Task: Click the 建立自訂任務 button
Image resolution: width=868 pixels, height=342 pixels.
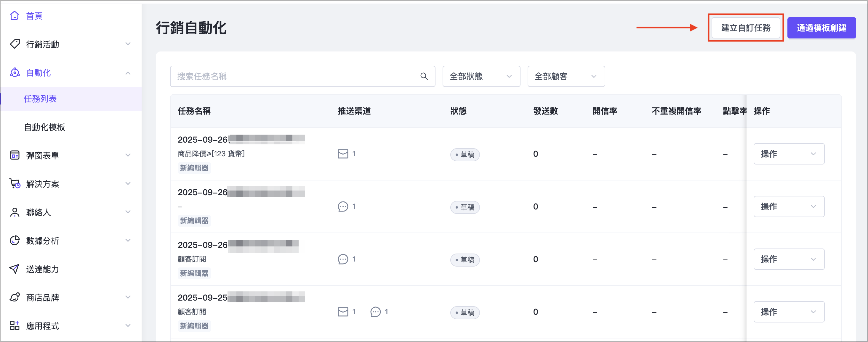Action: 745,28
